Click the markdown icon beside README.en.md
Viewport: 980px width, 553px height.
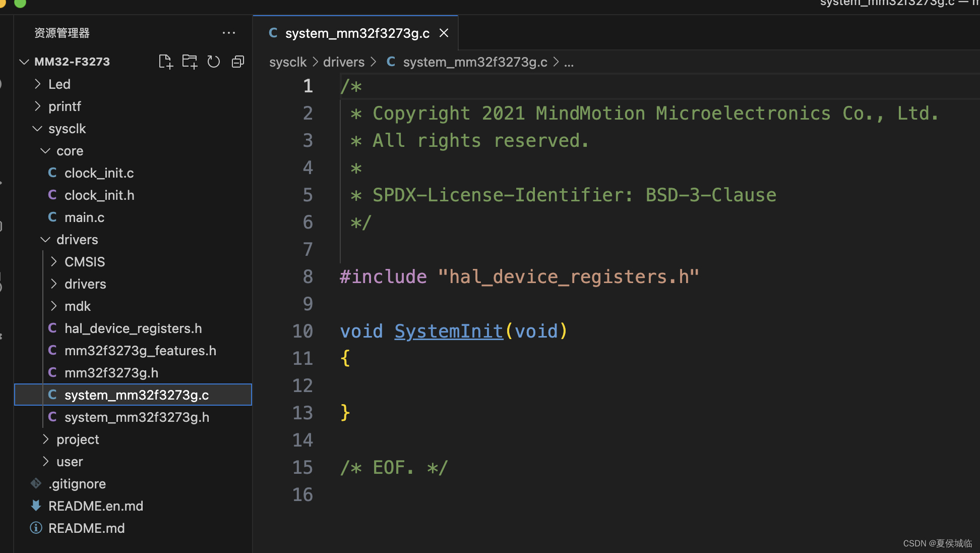[36, 506]
